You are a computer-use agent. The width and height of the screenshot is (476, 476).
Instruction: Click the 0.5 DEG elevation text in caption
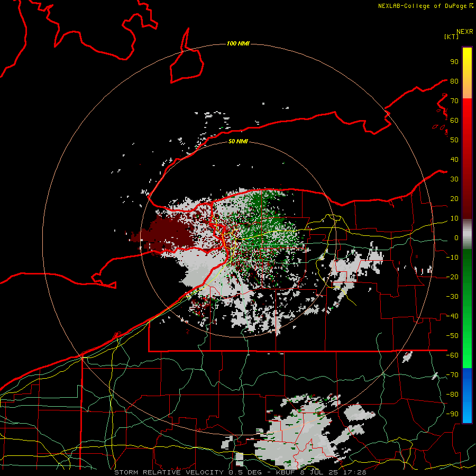pyautogui.click(x=245, y=472)
